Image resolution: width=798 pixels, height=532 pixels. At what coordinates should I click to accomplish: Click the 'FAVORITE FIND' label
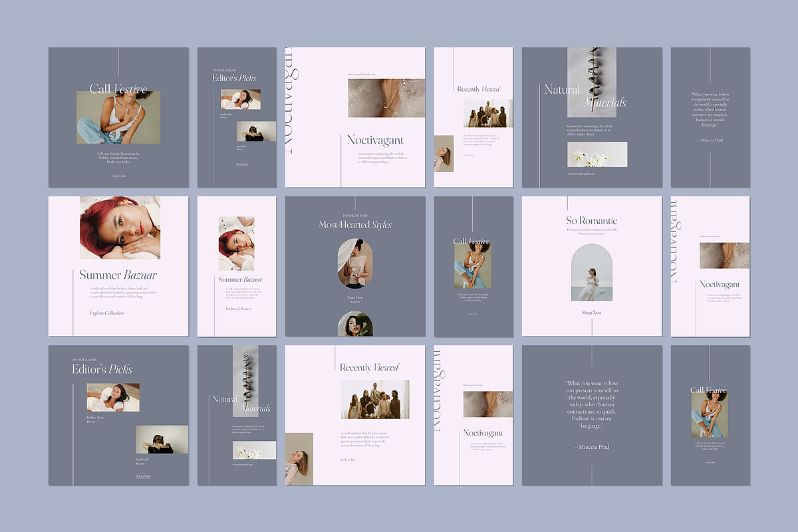355,215
